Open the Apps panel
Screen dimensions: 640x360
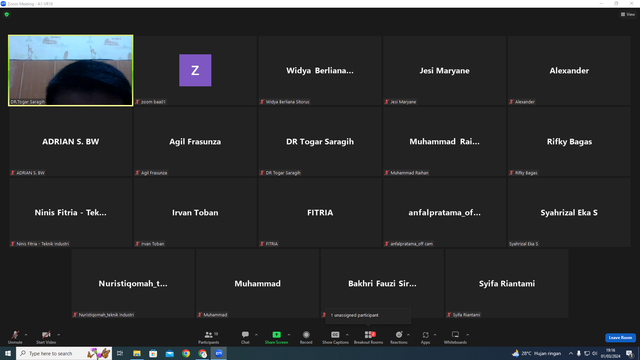[425, 337]
